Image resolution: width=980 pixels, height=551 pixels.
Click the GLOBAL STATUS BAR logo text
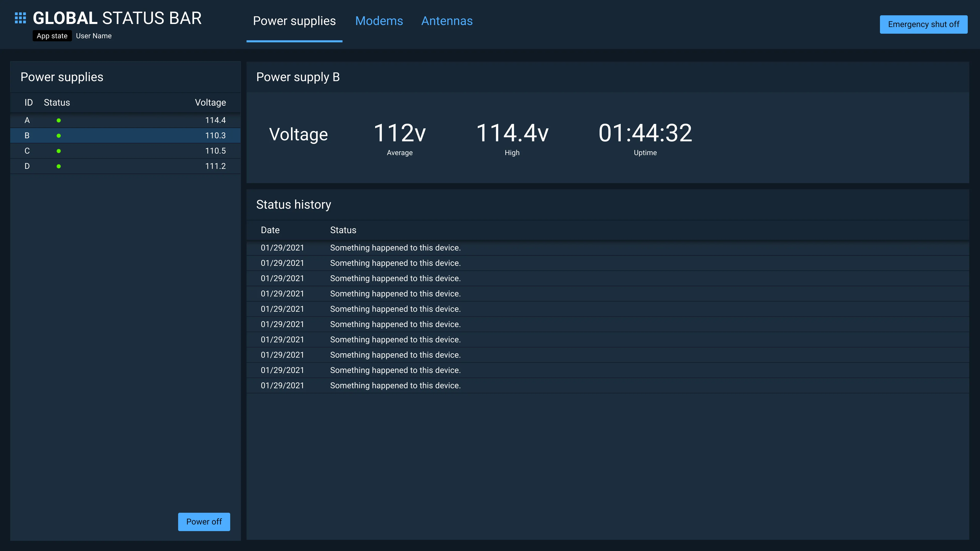pyautogui.click(x=117, y=18)
